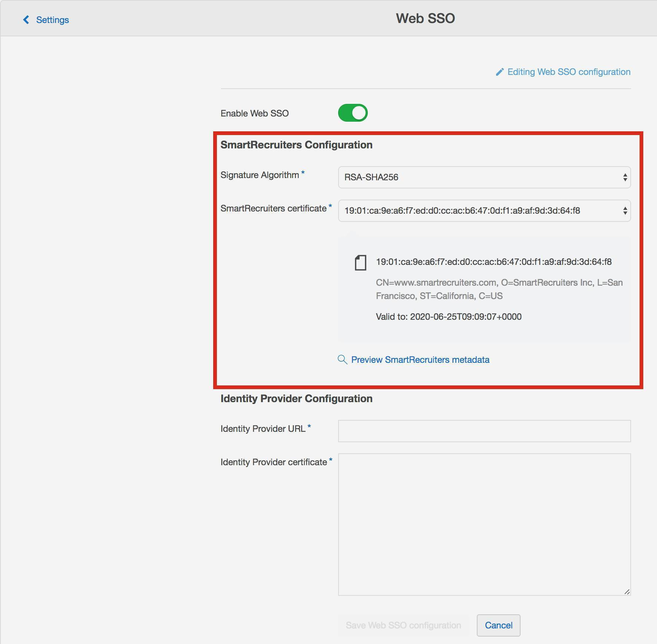
Task: Cancel the Web SSO configuration changes
Action: pos(498,625)
